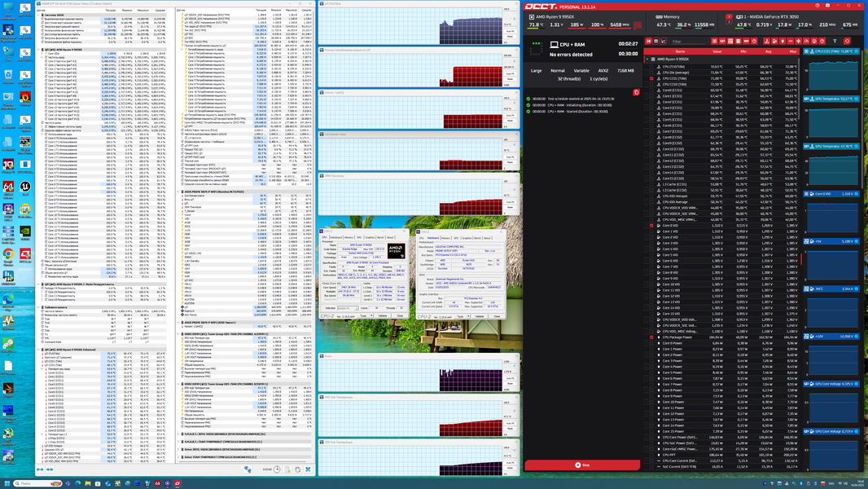Click the OCCT sensor filter funnel icon

pos(835,41)
